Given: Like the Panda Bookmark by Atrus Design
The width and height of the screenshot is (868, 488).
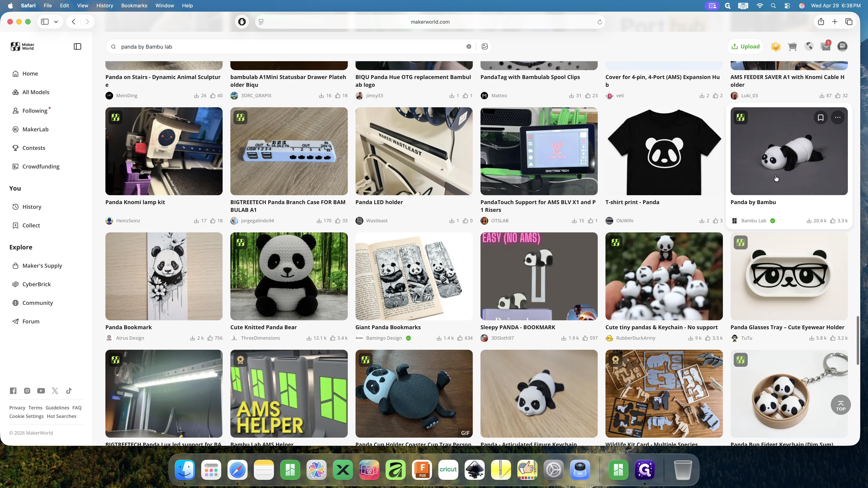Looking at the screenshot, I should 210,338.
